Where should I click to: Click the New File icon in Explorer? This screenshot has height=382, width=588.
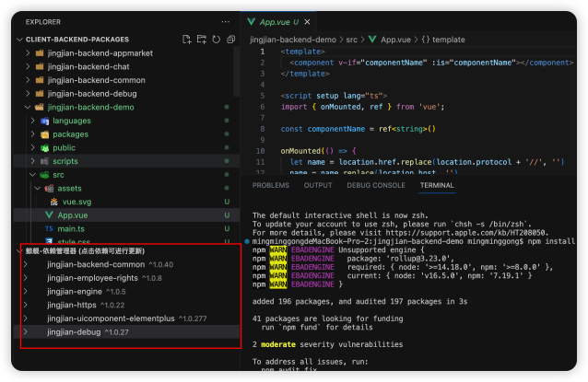click(187, 39)
